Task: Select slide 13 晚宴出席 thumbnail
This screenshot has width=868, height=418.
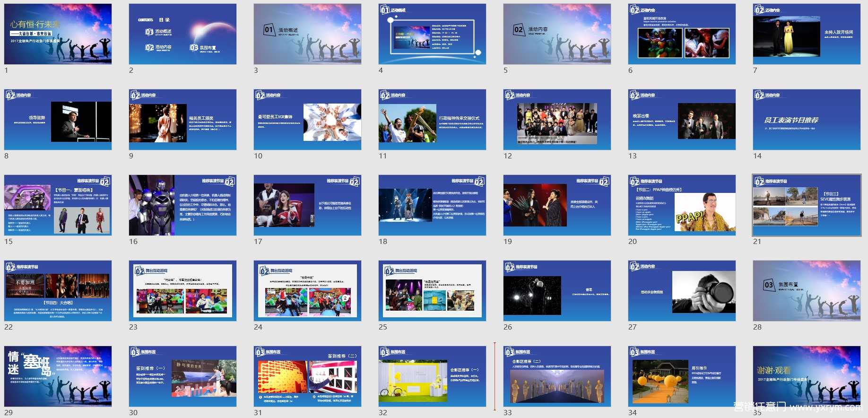Action: click(x=682, y=120)
